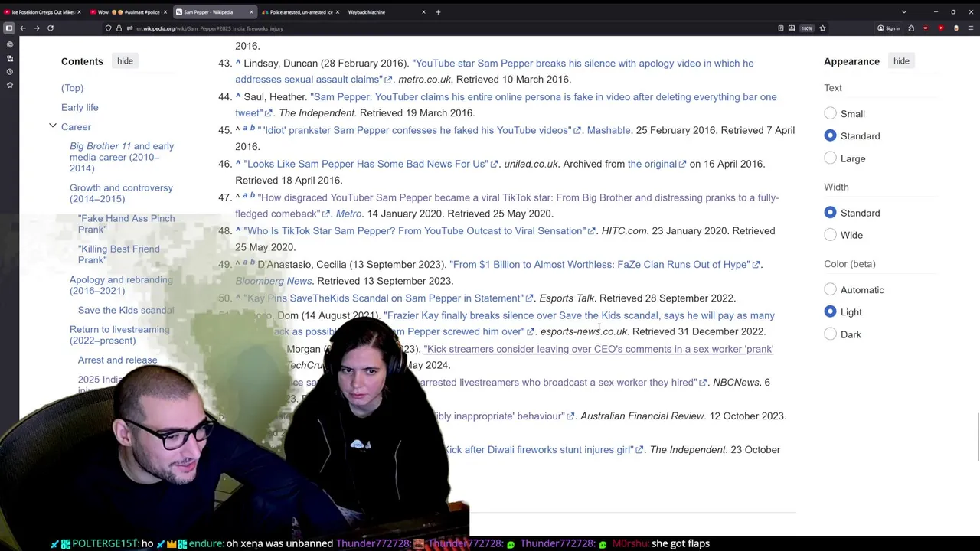This screenshot has height=551, width=980.
Task: Switch to the Police arrested, un-arrested tab
Action: click(x=299, y=12)
